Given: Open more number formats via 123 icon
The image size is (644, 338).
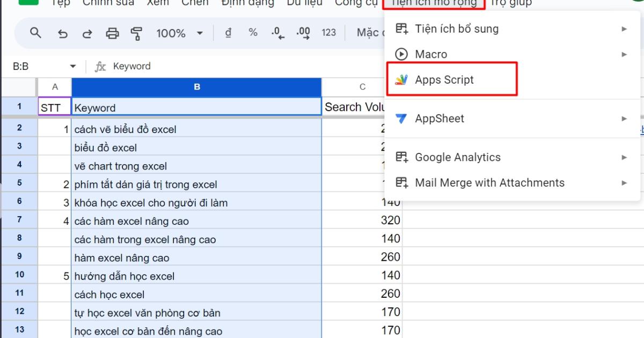Looking at the screenshot, I should tap(328, 32).
